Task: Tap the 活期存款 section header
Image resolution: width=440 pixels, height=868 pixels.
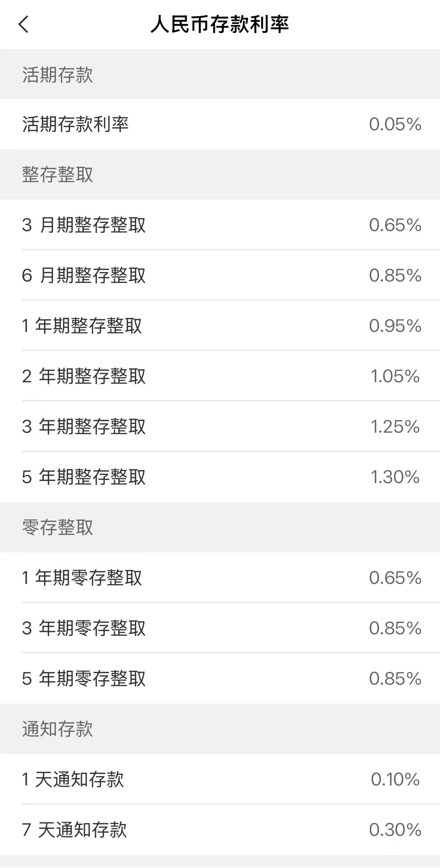Action: click(57, 74)
